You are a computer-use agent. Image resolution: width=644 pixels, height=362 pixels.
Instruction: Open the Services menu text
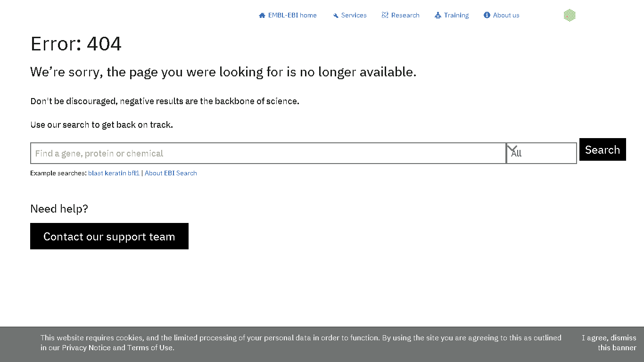[354, 15]
